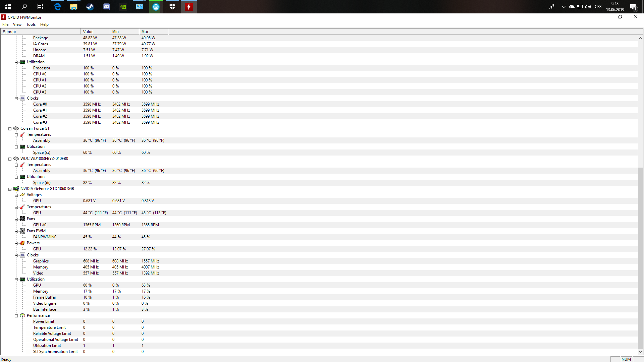Open the Tools menu
The image size is (644, 362).
(x=31, y=24)
